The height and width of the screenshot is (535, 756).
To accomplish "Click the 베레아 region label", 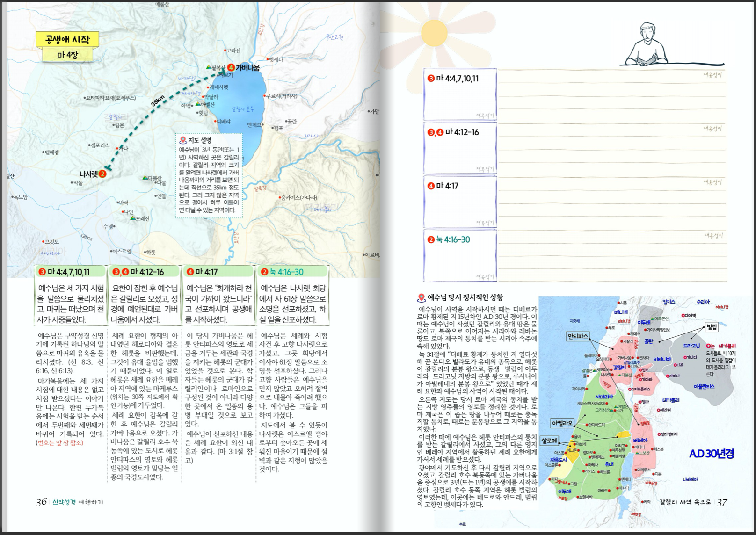I will pyautogui.click(x=640, y=440).
